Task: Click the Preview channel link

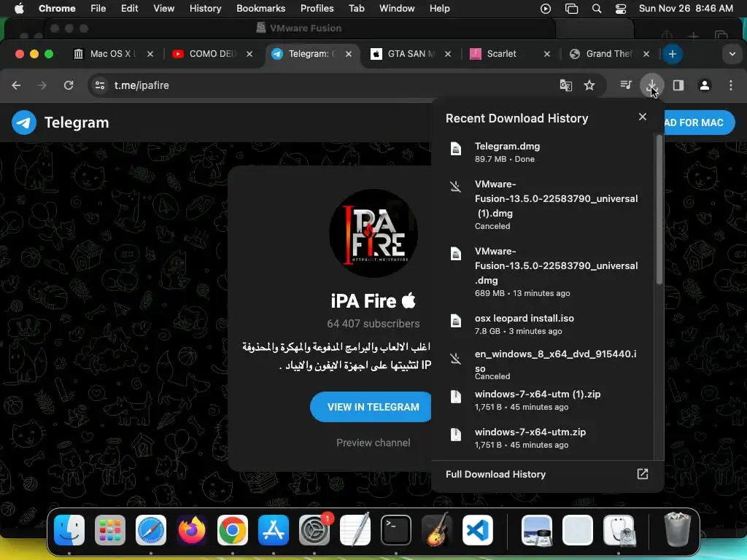Action: coord(373,443)
